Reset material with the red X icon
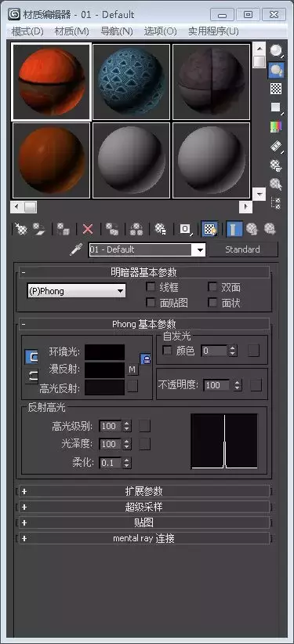Image resolution: width=294 pixels, height=644 pixels. click(88, 229)
